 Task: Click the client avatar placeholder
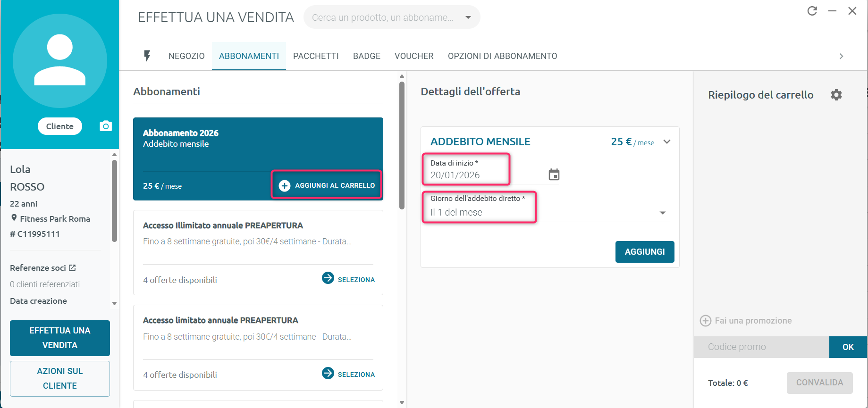pyautogui.click(x=60, y=61)
